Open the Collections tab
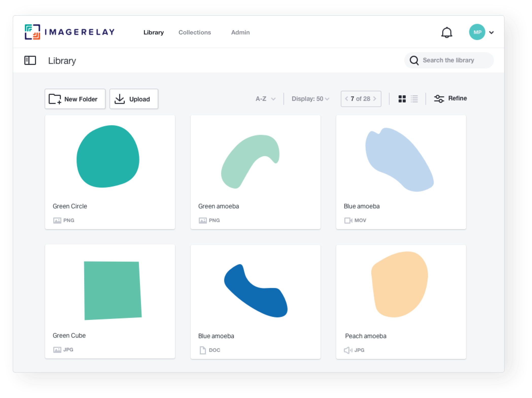The image size is (532, 398). point(194,32)
